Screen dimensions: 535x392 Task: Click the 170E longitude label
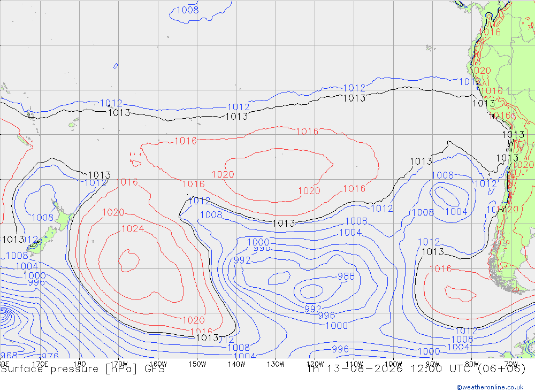click(40, 364)
